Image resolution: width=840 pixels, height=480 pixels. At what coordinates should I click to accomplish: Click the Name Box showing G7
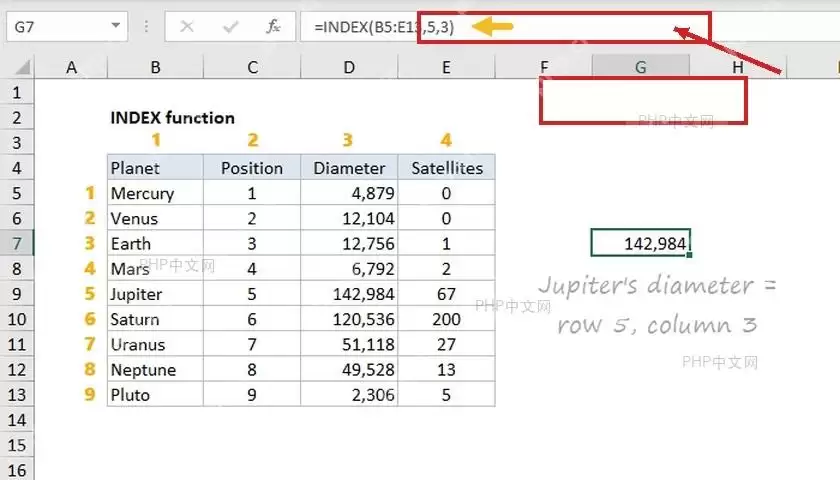point(67,26)
